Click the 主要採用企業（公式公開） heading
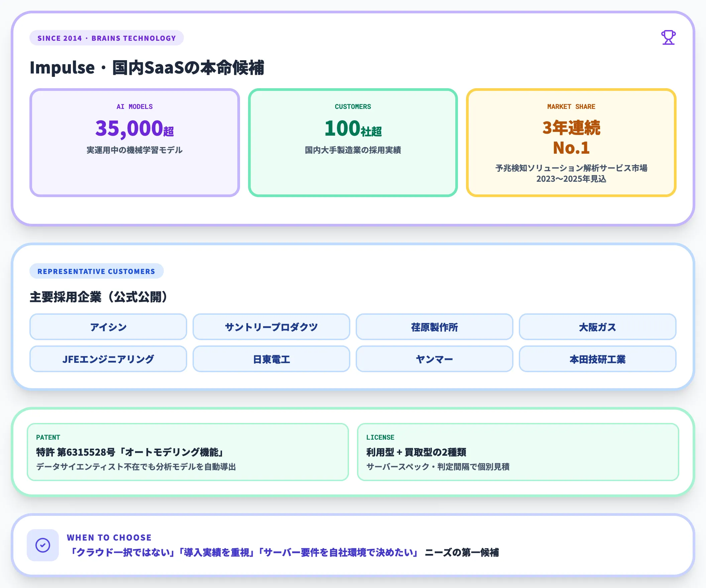This screenshot has height=588, width=706. pyautogui.click(x=98, y=297)
